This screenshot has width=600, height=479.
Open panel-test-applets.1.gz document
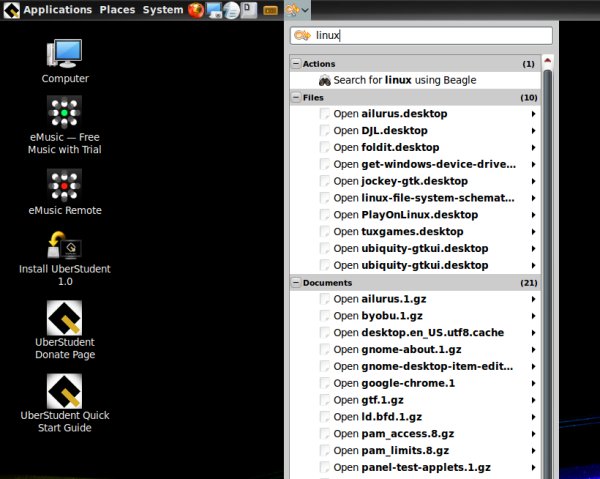(415, 467)
